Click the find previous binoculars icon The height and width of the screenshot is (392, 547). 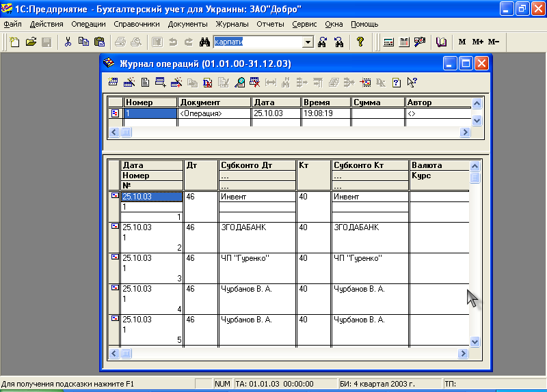coord(338,42)
